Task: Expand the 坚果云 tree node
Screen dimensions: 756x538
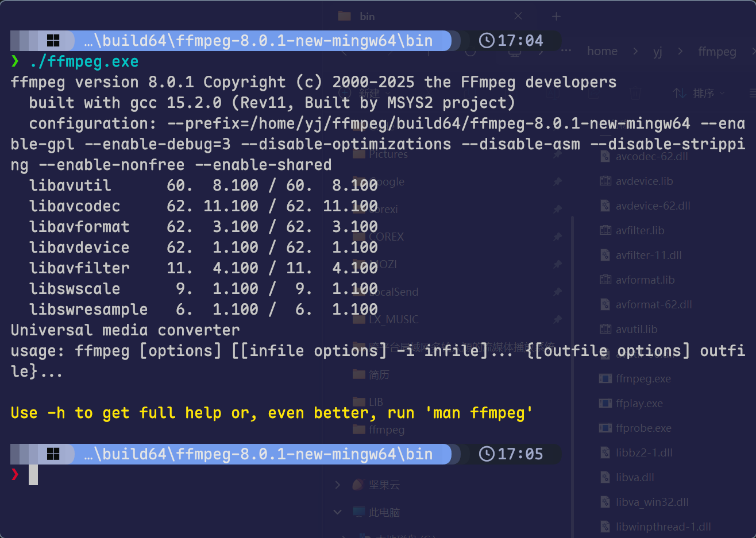Action: 338,485
